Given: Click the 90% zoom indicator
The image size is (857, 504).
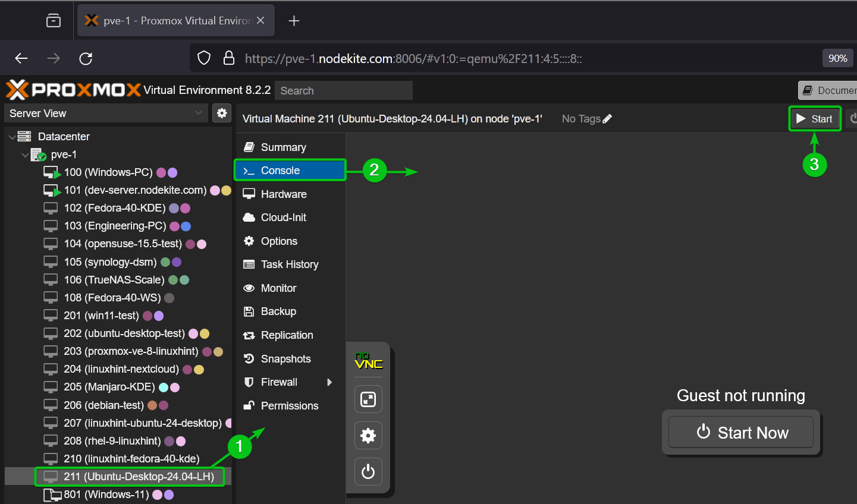Looking at the screenshot, I should (x=838, y=58).
